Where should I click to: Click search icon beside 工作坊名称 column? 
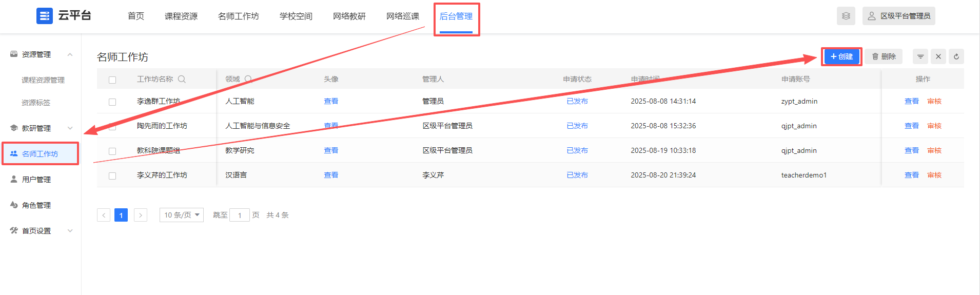click(x=182, y=79)
